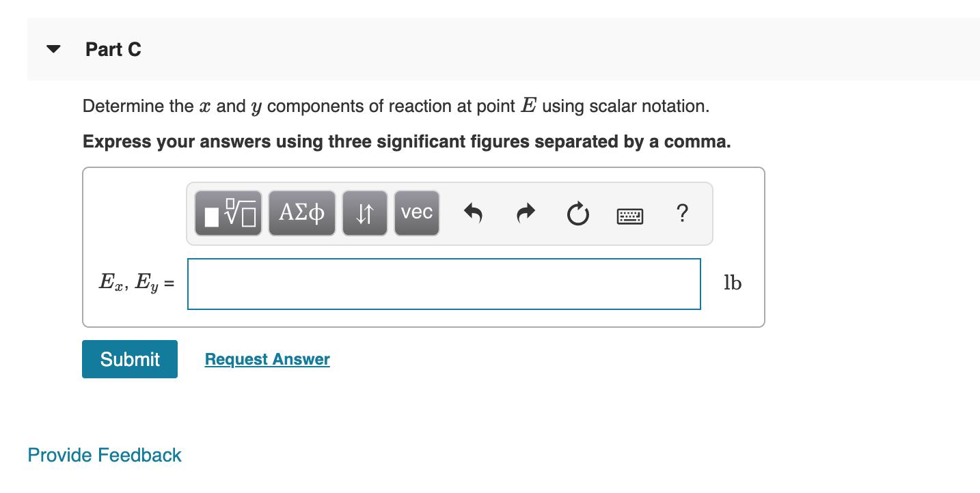The width and height of the screenshot is (980, 493).
Task: Apply vector notation with the vec icon
Action: [x=416, y=212]
